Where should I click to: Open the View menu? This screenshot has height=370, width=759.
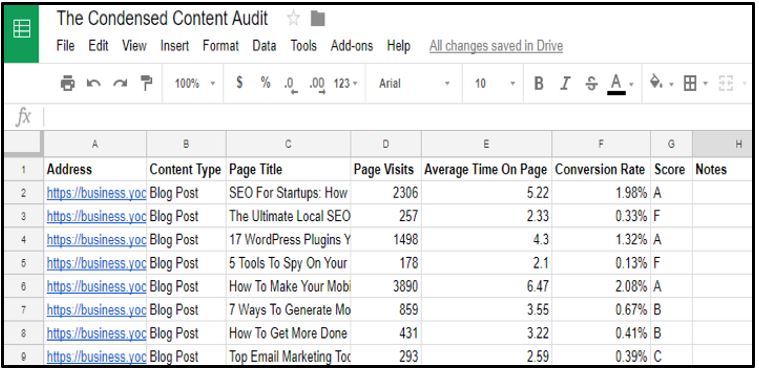134,46
